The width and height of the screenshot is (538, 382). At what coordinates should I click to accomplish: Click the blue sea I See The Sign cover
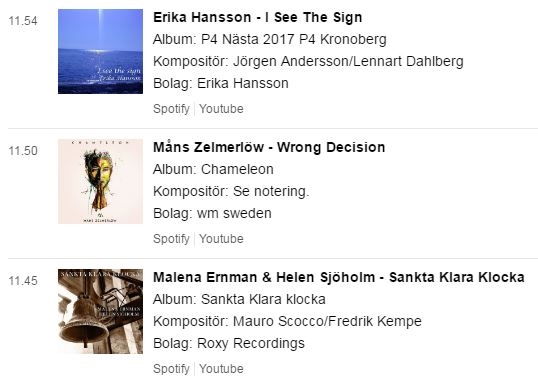click(101, 51)
